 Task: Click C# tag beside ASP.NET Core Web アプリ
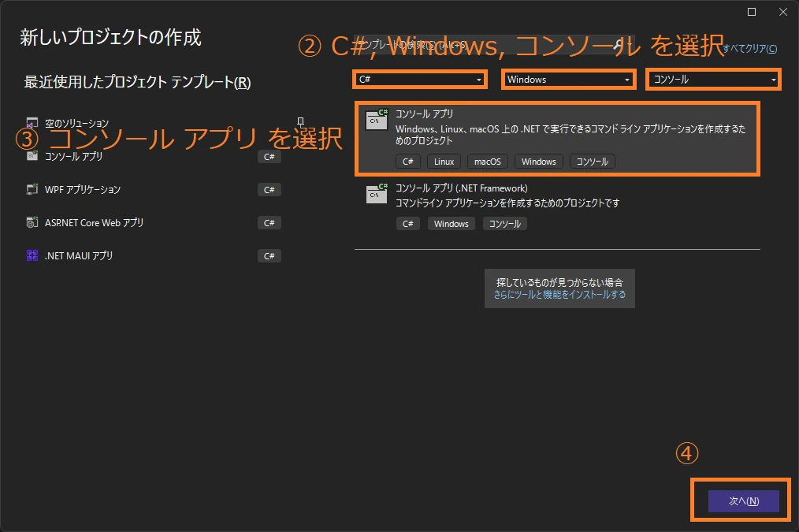tap(269, 223)
